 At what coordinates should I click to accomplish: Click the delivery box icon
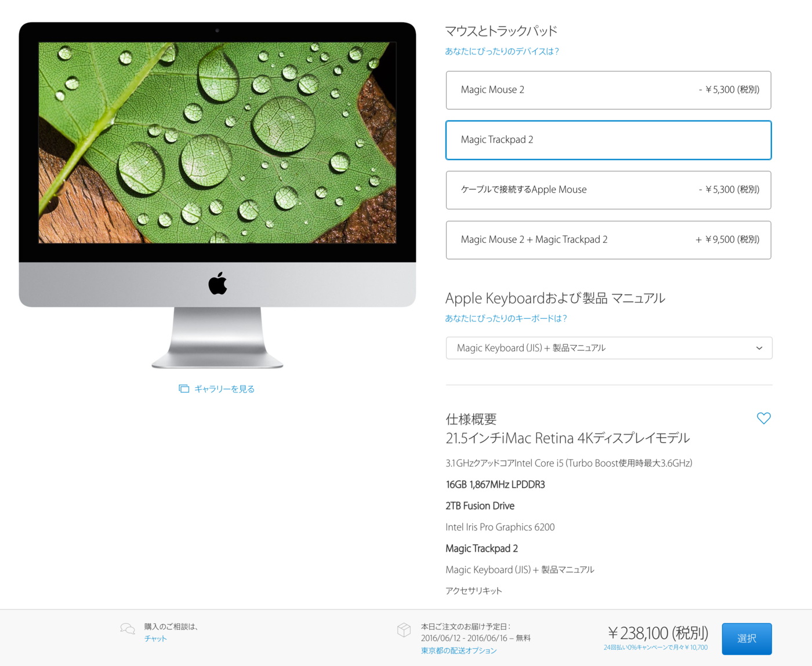404,629
